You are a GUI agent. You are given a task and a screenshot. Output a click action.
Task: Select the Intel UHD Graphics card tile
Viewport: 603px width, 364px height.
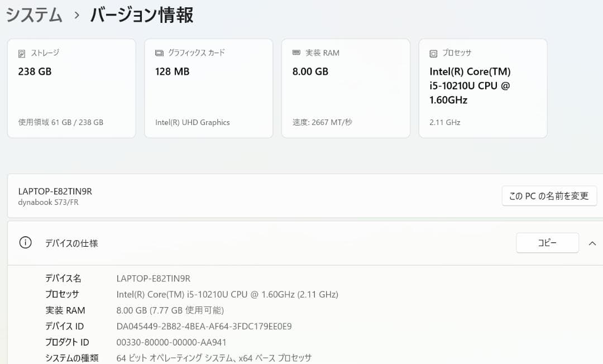(x=208, y=88)
